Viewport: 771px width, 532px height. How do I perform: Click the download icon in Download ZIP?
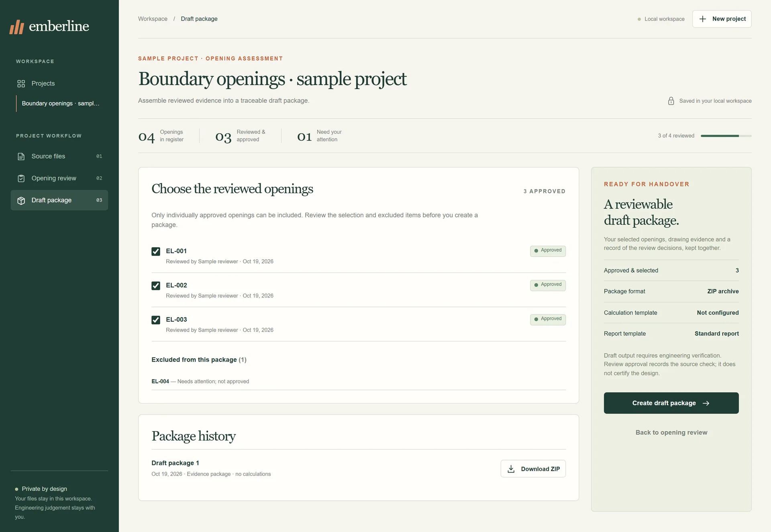tap(511, 469)
